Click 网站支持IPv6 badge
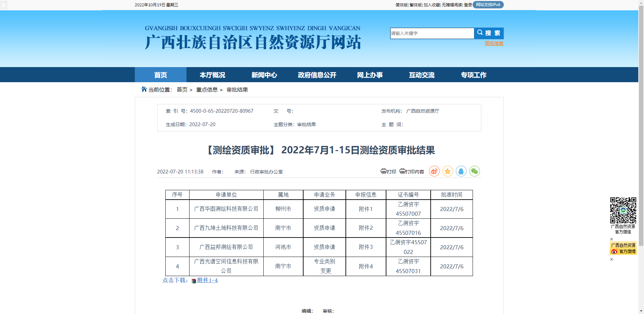The height and width of the screenshot is (314, 644). coord(488,5)
